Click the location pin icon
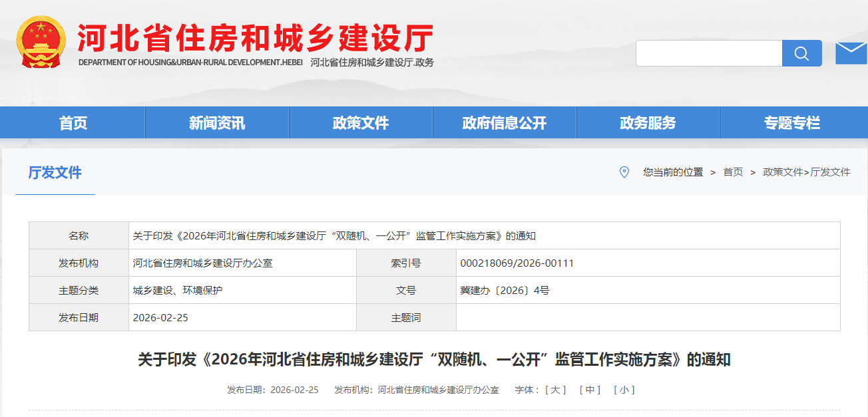This screenshot has width=868, height=417. pos(624,172)
